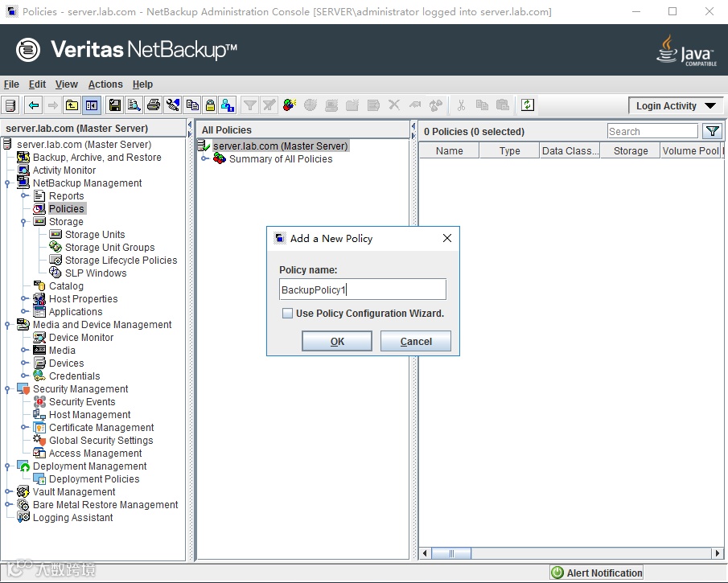Click the policies Search field
The height and width of the screenshot is (583, 728).
coord(652,131)
